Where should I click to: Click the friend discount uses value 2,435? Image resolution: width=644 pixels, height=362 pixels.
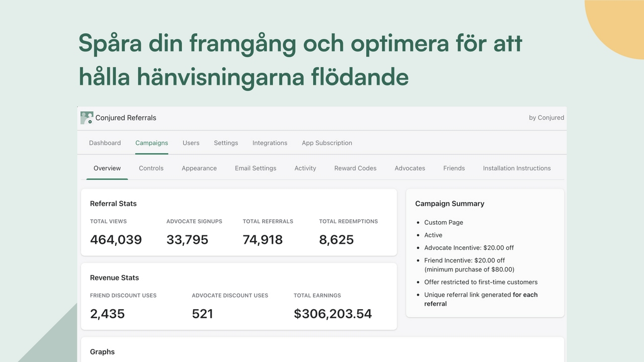(x=107, y=314)
